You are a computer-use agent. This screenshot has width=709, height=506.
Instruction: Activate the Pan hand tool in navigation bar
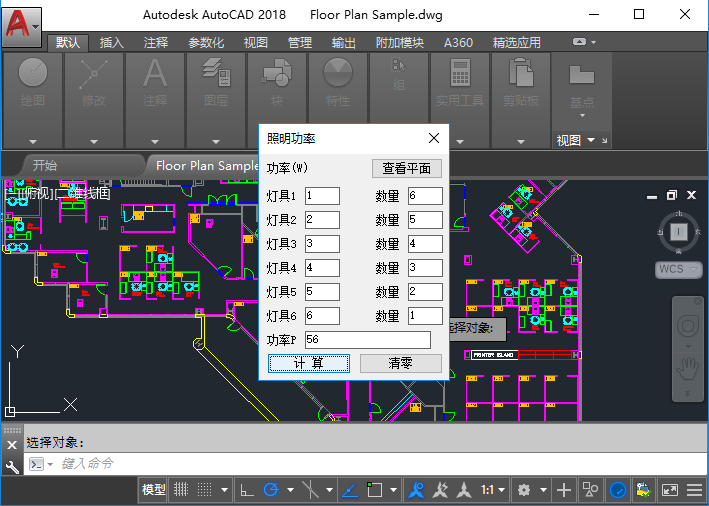point(688,369)
